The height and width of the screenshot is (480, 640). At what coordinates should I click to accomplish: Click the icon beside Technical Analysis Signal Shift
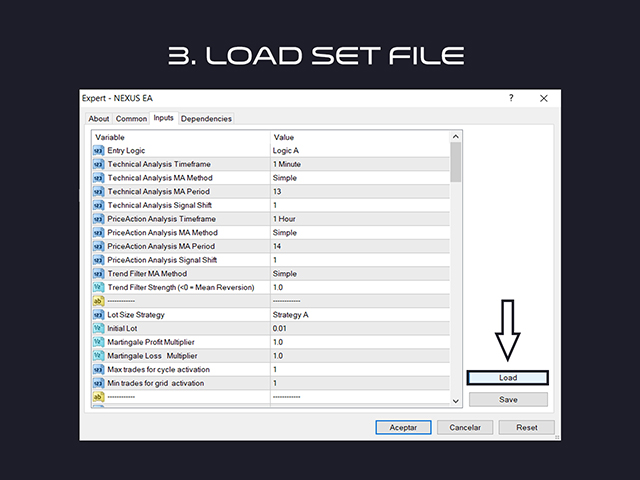(98, 205)
